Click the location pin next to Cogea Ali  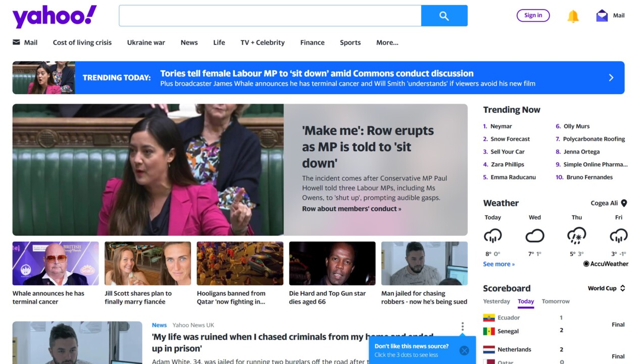[624, 203]
